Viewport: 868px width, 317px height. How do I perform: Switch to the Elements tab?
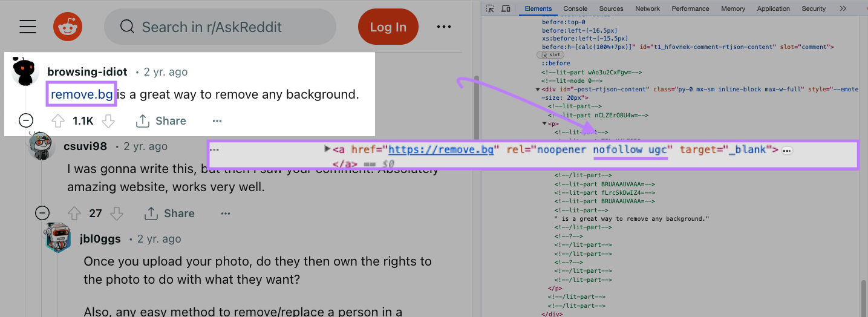coord(538,8)
